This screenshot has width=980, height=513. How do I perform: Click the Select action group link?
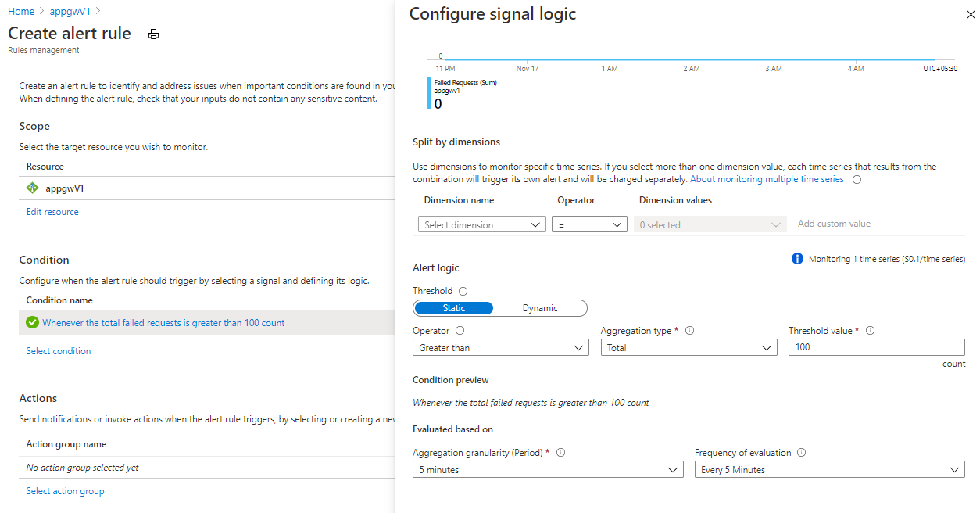click(65, 491)
